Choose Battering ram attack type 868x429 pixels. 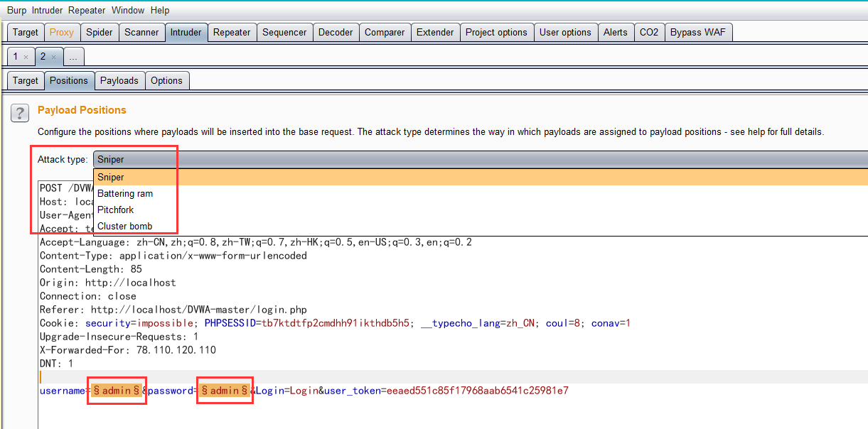pos(481,193)
